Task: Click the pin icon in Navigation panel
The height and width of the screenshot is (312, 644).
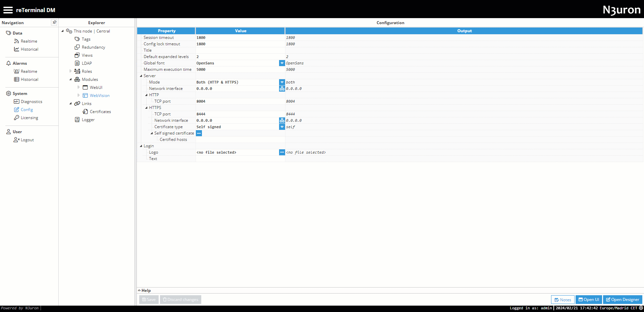Action: [54, 22]
